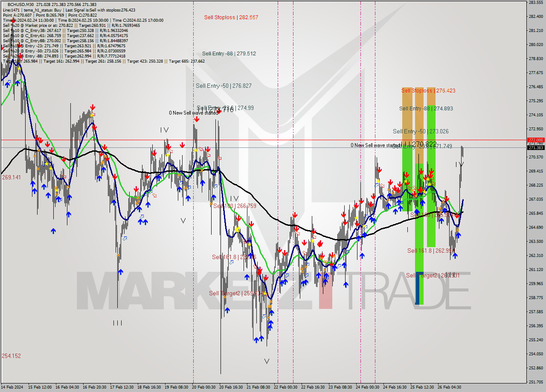
Task: Click the 269.141 red level label
Action: coord(12,177)
